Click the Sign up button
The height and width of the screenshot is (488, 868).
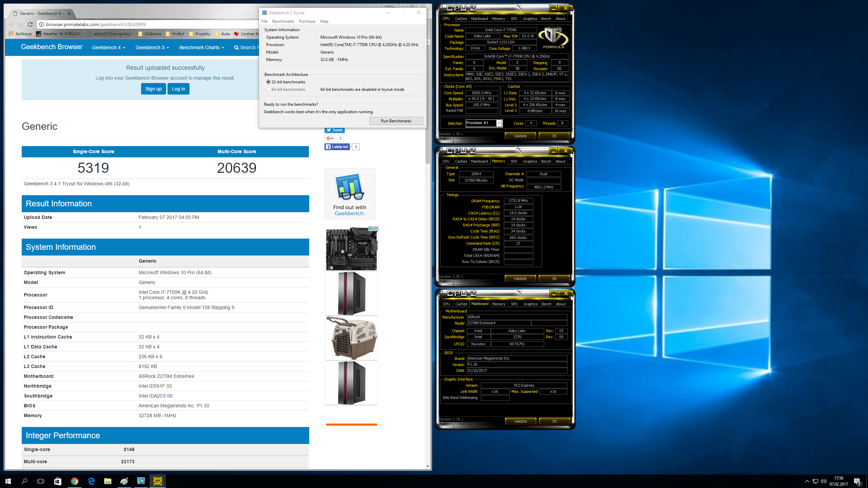pos(154,89)
